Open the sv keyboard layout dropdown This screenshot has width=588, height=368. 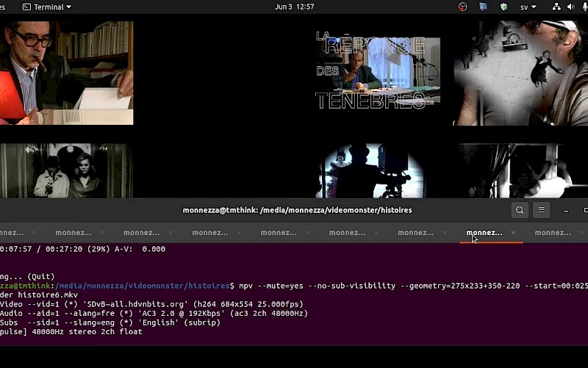[x=528, y=7]
